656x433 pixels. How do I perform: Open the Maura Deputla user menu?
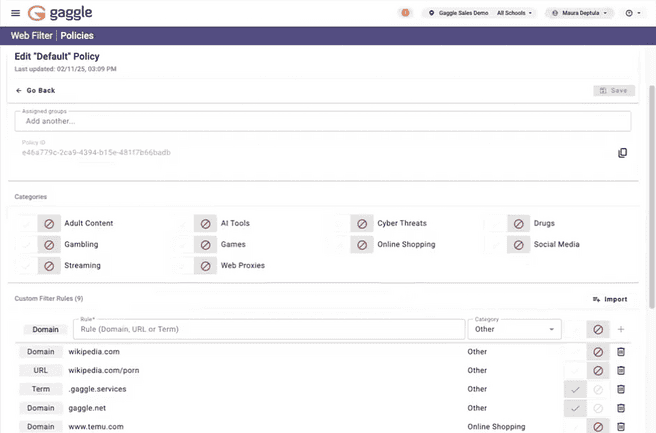pyautogui.click(x=580, y=13)
